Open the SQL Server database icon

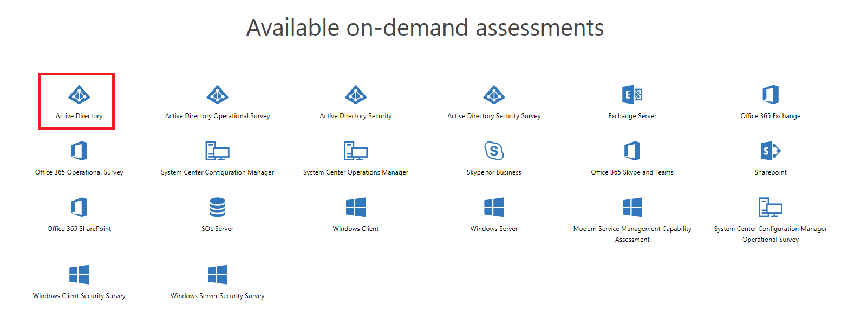click(x=218, y=207)
